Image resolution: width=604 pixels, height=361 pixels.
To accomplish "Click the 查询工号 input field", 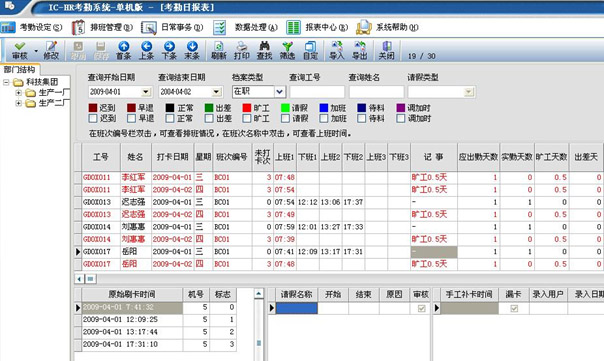I will click(x=317, y=92).
